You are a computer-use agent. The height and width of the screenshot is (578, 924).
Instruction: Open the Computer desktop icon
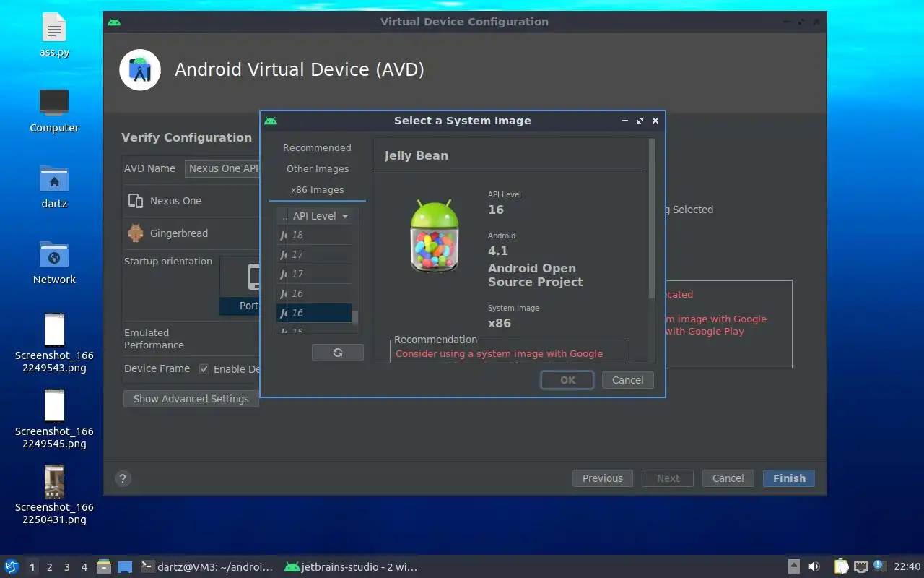[x=54, y=111]
